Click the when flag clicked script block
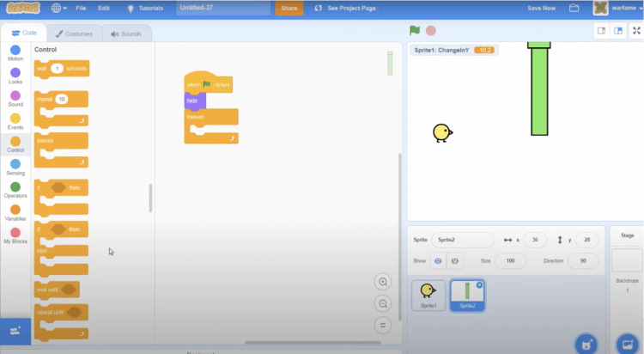This screenshot has width=644, height=354. 209,84
